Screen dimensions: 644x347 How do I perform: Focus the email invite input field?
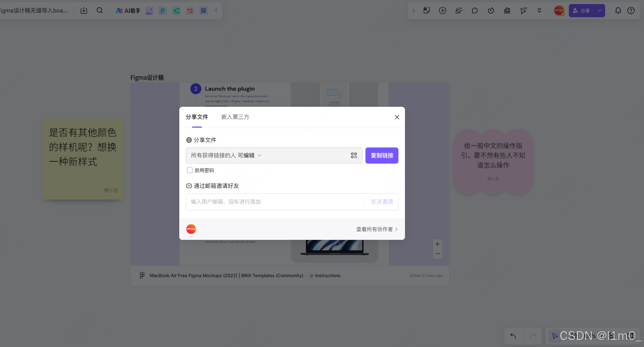point(275,202)
